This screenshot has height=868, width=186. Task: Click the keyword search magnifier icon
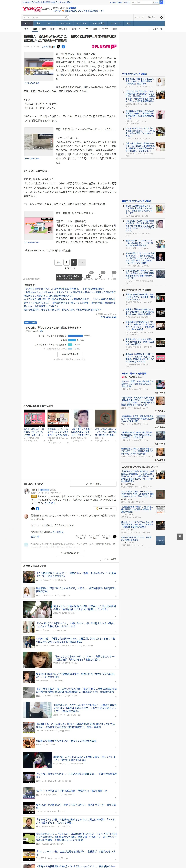tap(66, 17)
